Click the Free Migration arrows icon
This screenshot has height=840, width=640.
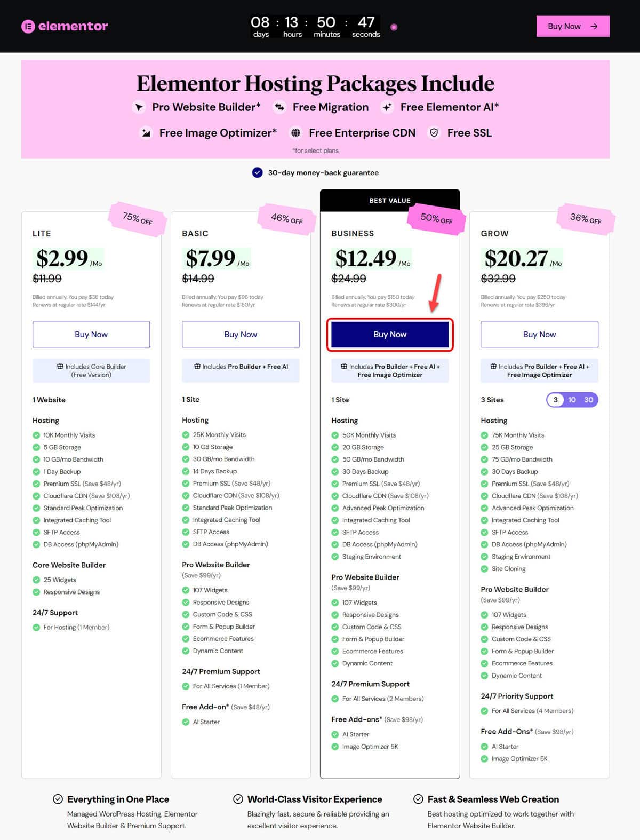279,107
